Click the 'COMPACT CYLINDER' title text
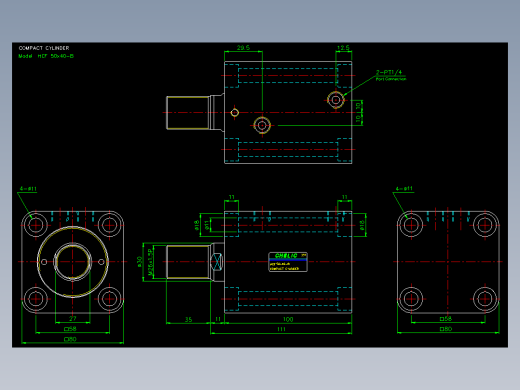The height and width of the screenshot is (390, 520). 44,48
